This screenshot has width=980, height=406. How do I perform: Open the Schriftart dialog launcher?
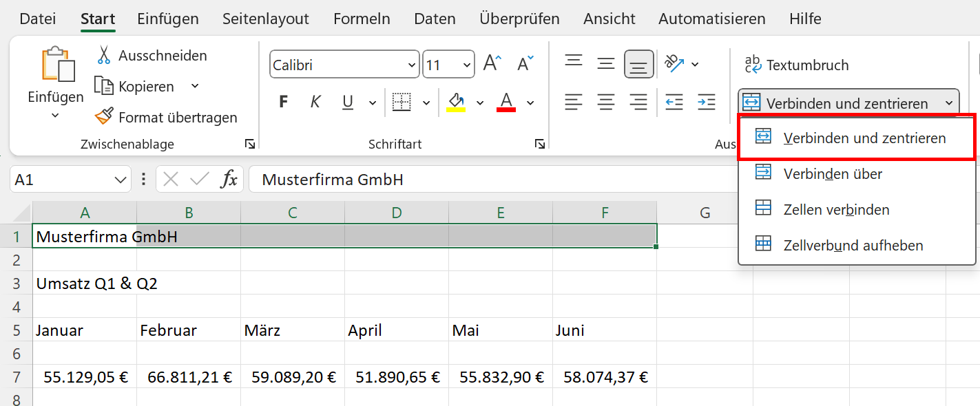(541, 144)
